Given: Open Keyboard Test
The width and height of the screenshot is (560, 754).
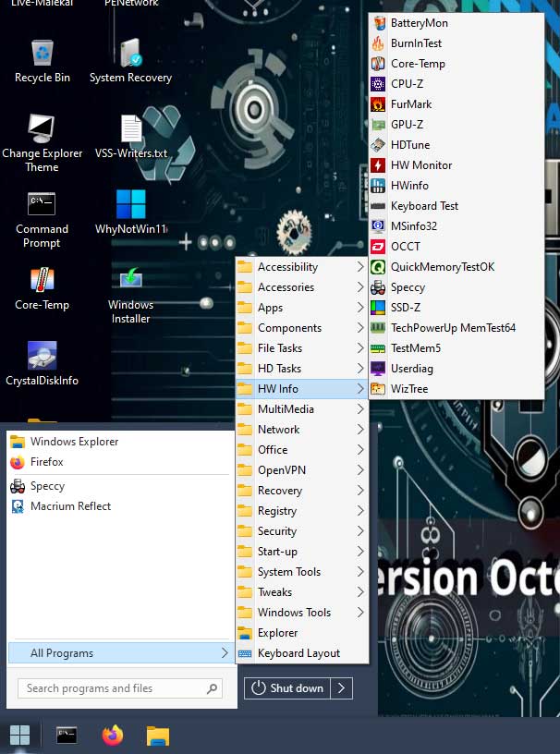Looking at the screenshot, I should pyautogui.click(x=457, y=206).
